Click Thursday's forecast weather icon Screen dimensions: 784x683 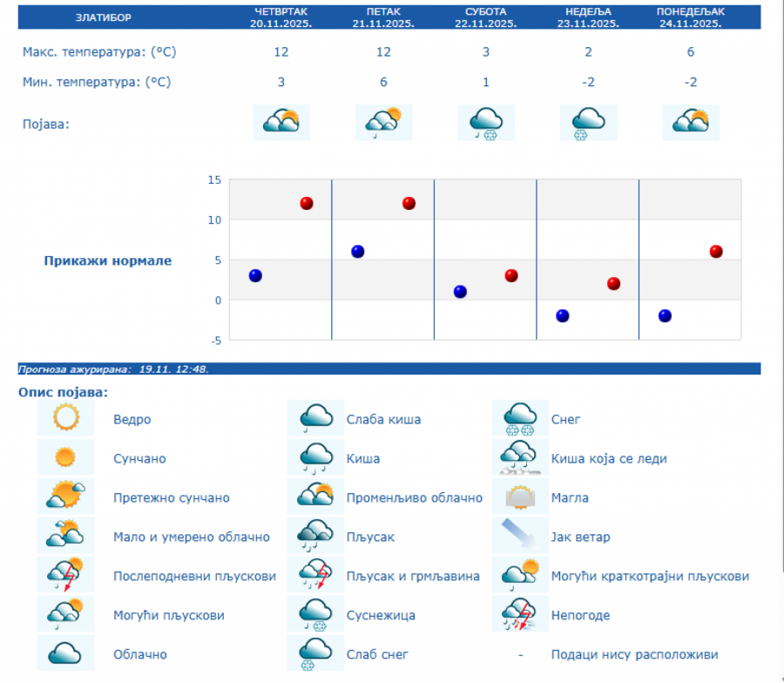[x=281, y=122]
